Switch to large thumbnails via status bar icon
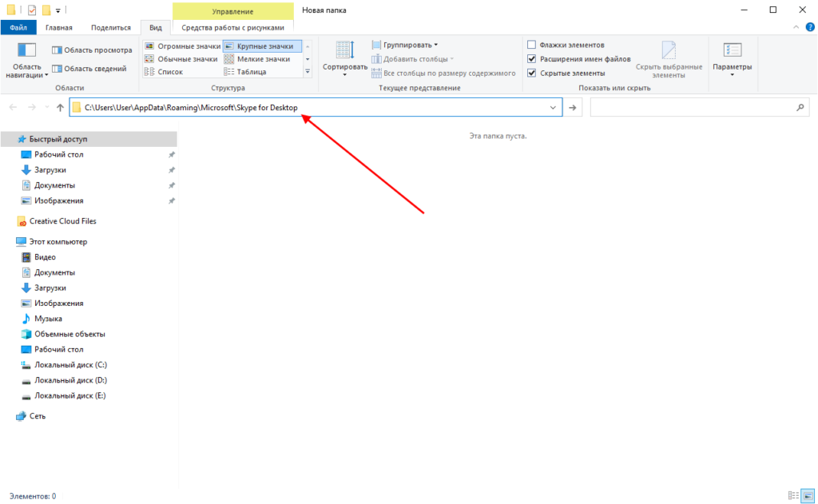Viewport: 818px width, 504px height. 808,496
